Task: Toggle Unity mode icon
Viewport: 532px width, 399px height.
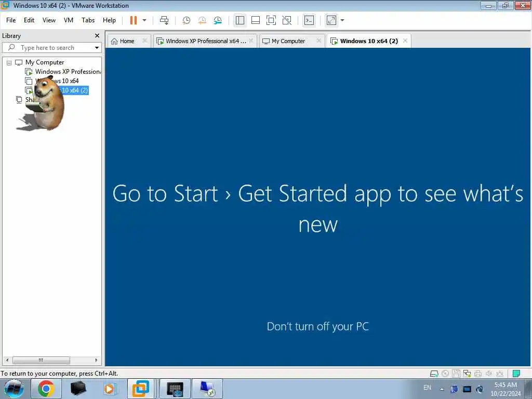Action: (x=287, y=20)
